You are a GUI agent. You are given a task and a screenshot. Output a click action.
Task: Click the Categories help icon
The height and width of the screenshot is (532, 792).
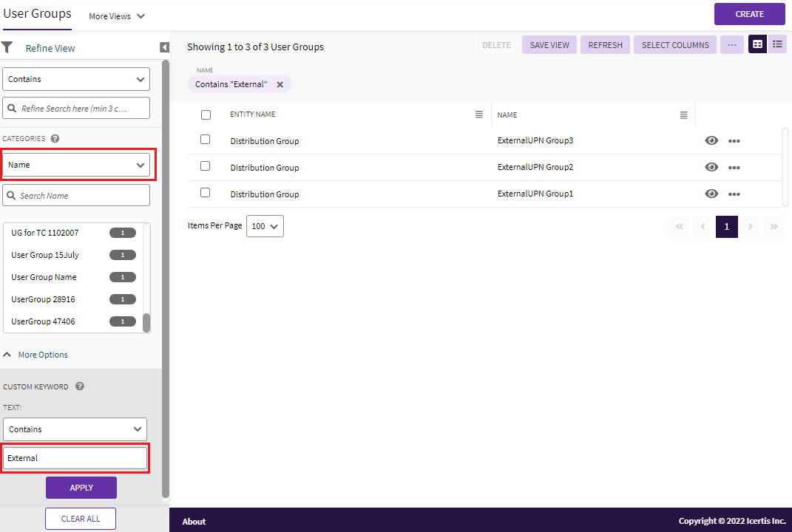[x=55, y=138]
